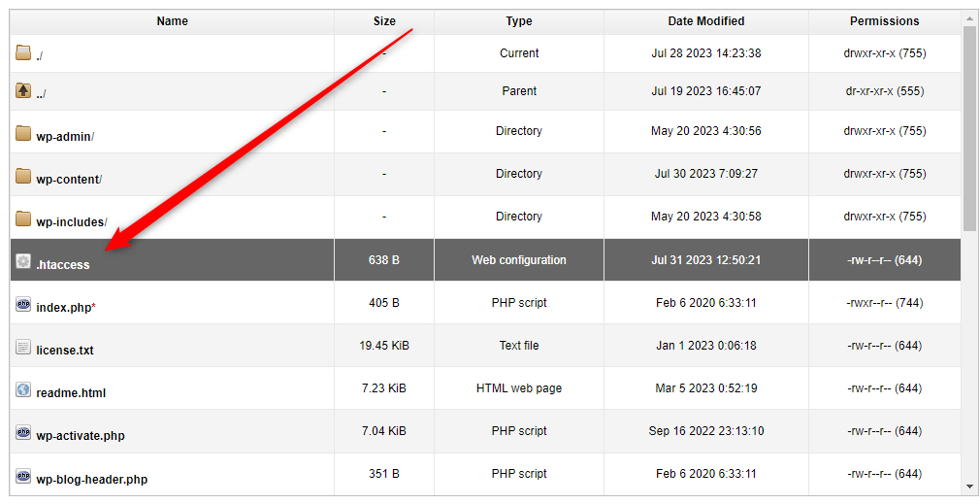Click the wp-blog-header.php PHP icon
The height and width of the screenshot is (504, 980).
23,475
